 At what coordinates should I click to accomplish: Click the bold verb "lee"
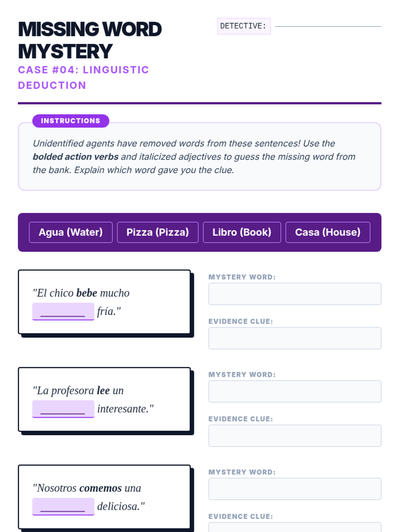tap(103, 390)
